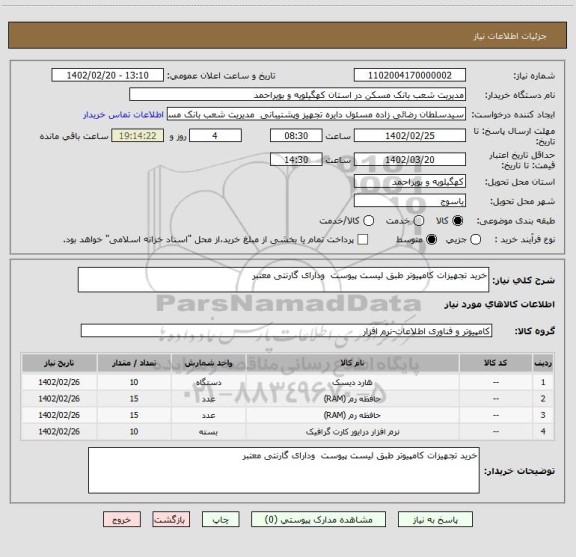Click the شرح کلی نیاز text area
Screen dimensions: 576x557
[283, 280]
